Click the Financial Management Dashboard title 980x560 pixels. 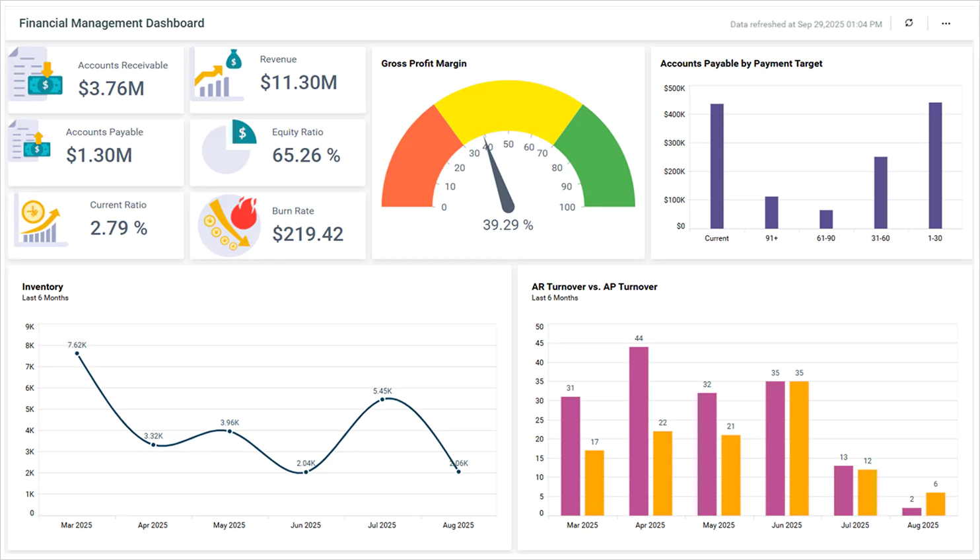(x=112, y=23)
